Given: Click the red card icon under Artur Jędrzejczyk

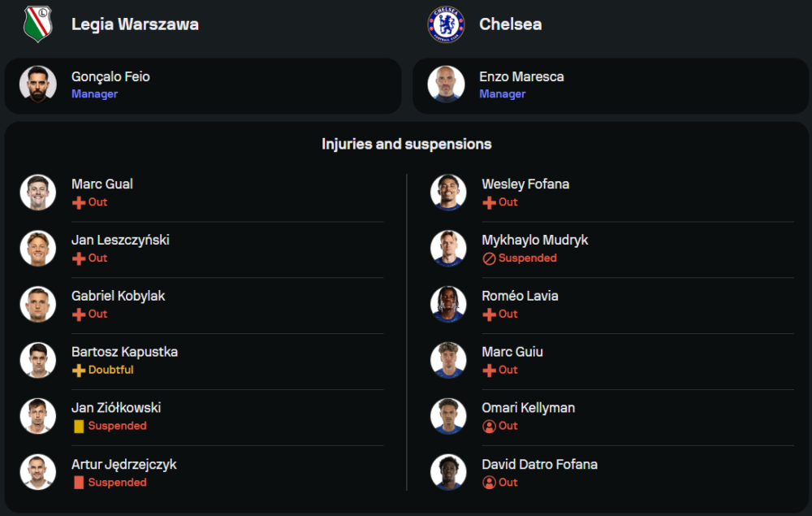Looking at the screenshot, I should coord(79,483).
